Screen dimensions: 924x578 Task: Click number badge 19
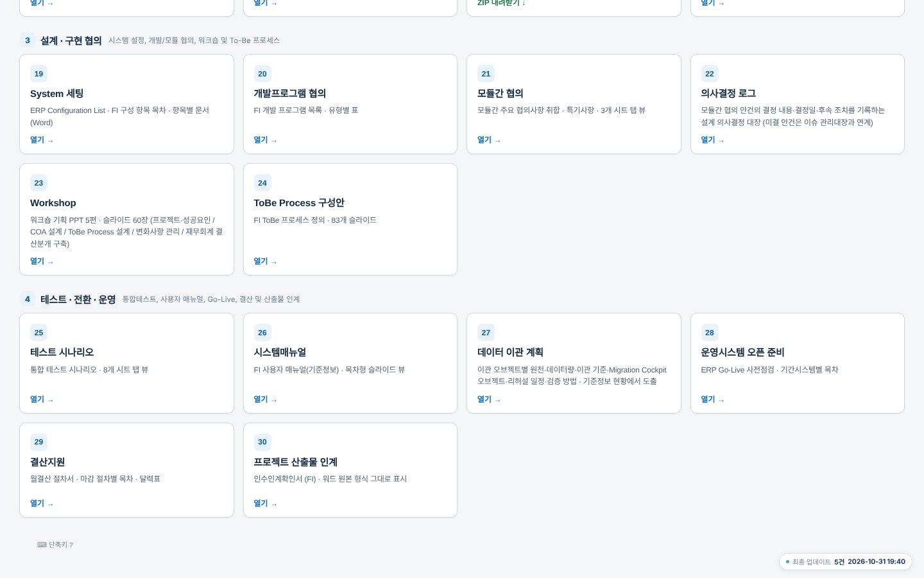click(x=38, y=74)
